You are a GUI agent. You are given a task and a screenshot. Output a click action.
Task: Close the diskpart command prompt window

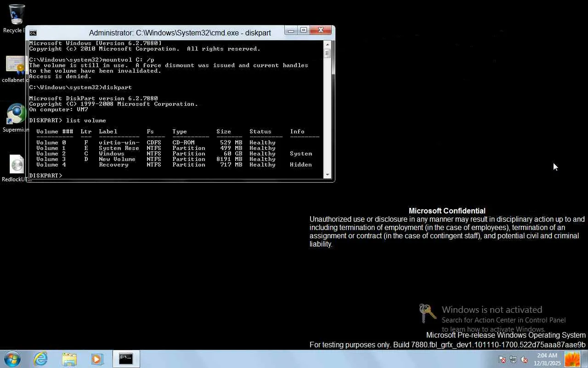(321, 30)
